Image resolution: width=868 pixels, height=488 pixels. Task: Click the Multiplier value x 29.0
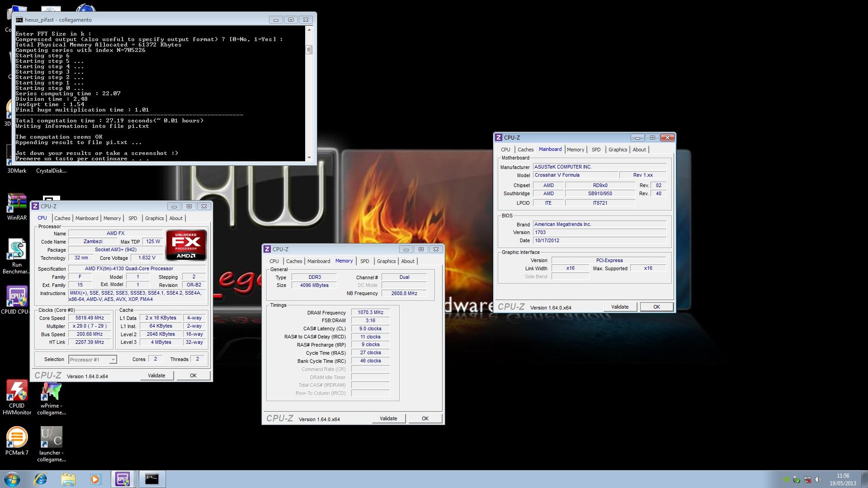[90, 326]
